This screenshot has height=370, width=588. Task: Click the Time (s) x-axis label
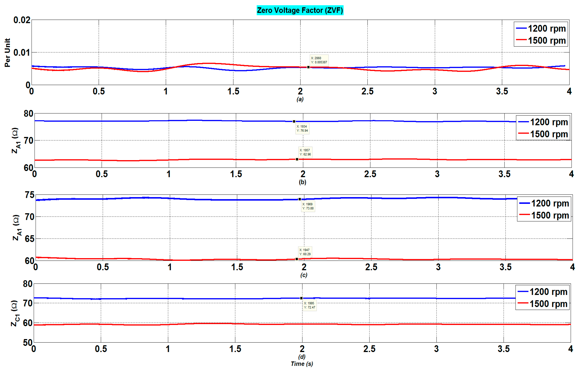302,364
